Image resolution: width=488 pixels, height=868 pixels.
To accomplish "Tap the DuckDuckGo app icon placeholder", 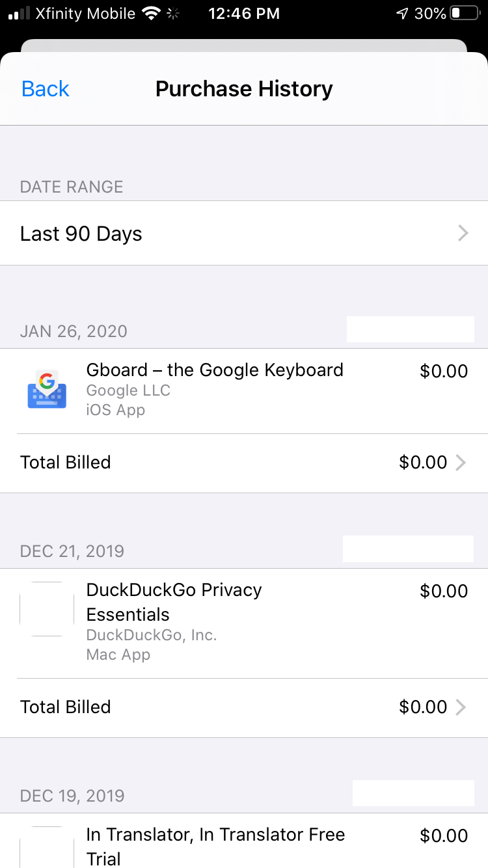I will tap(47, 609).
